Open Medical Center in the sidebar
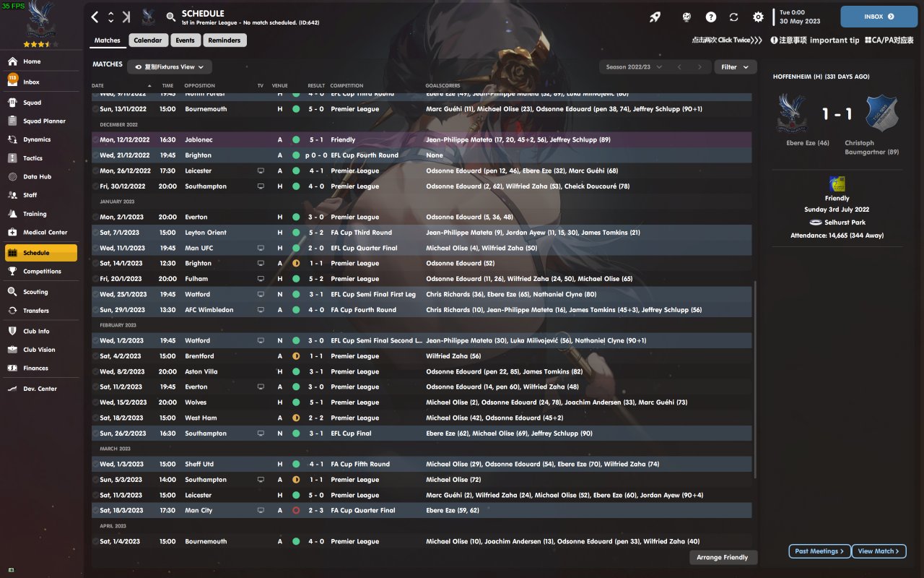This screenshot has width=924, height=578. coord(42,233)
